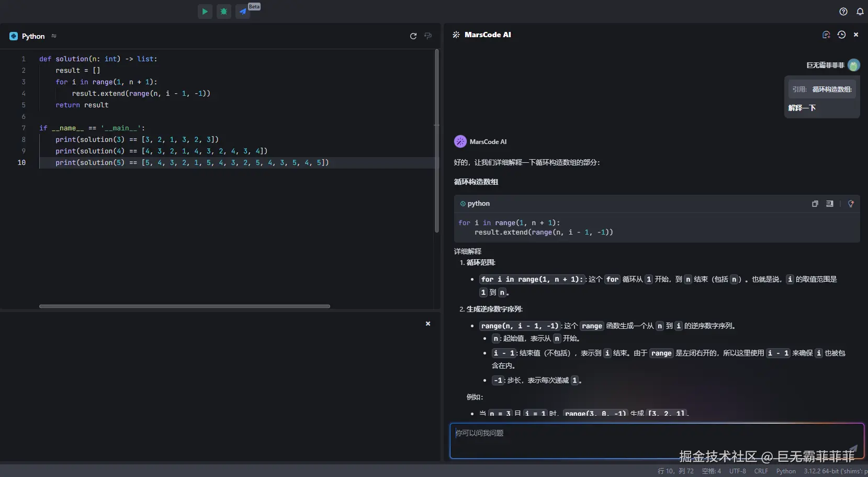The width and height of the screenshot is (868, 477).
Task: Click the '1. 循环范围' list heading
Action: click(x=478, y=262)
